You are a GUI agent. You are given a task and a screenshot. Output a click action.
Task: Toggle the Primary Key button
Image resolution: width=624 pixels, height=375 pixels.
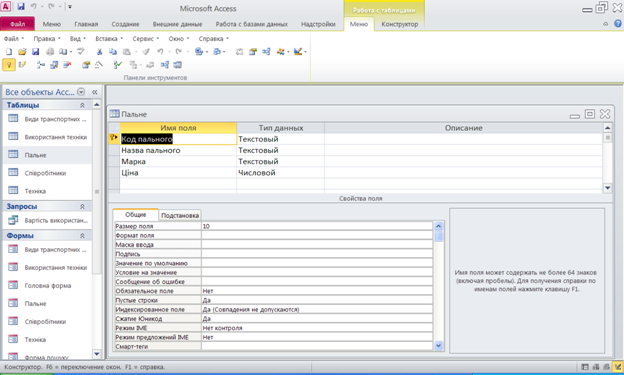coord(9,64)
